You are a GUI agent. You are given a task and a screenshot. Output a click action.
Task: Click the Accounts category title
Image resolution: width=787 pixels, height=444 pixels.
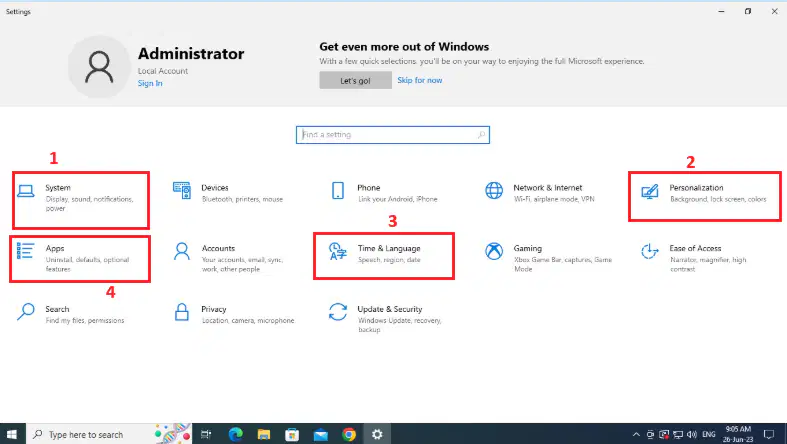pos(218,248)
